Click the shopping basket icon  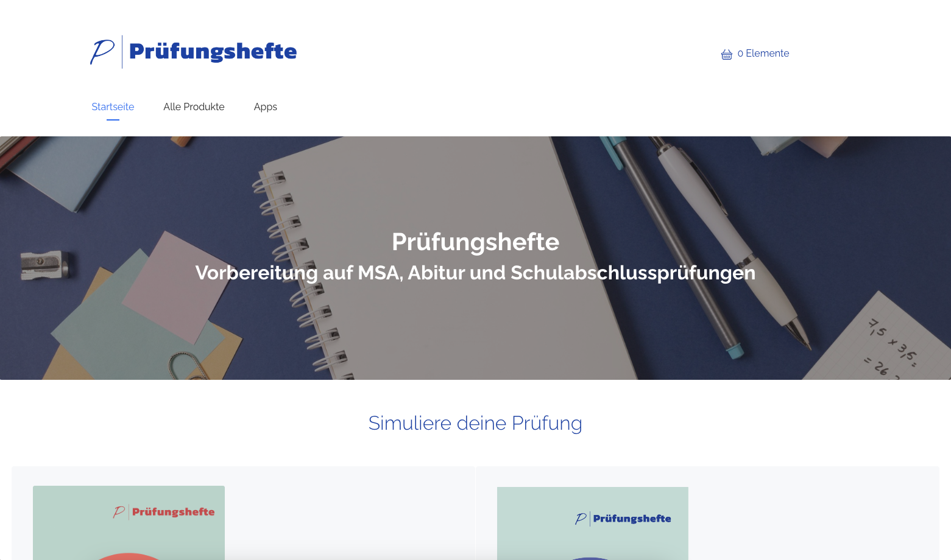click(x=726, y=54)
